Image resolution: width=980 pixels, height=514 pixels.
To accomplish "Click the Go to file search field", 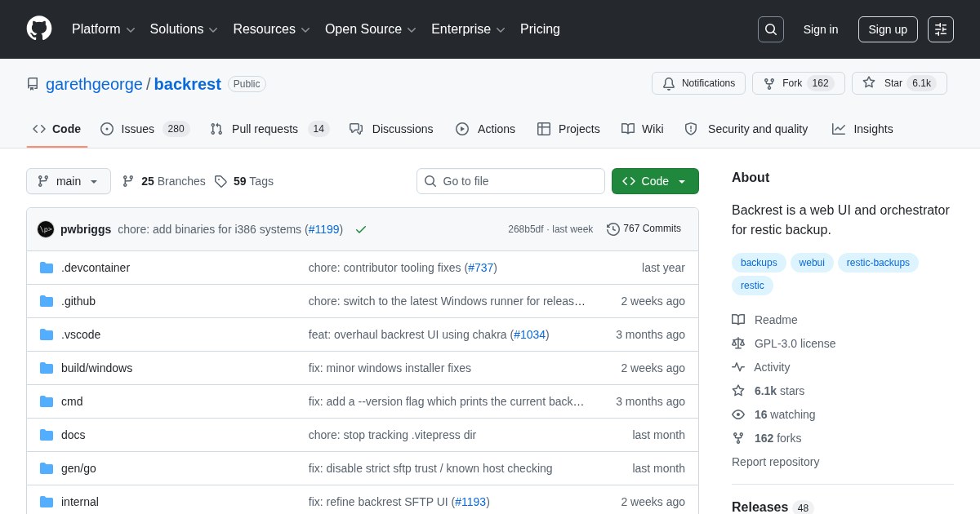I will [x=510, y=181].
